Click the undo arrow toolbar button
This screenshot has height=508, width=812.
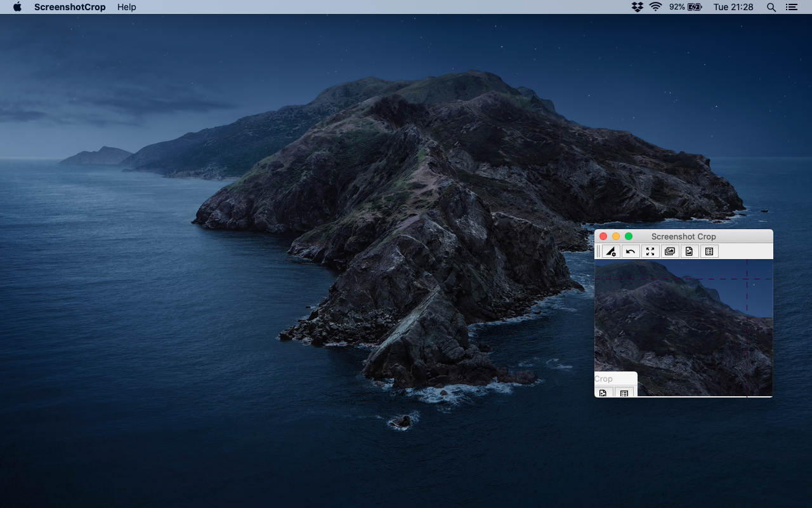[x=631, y=251]
